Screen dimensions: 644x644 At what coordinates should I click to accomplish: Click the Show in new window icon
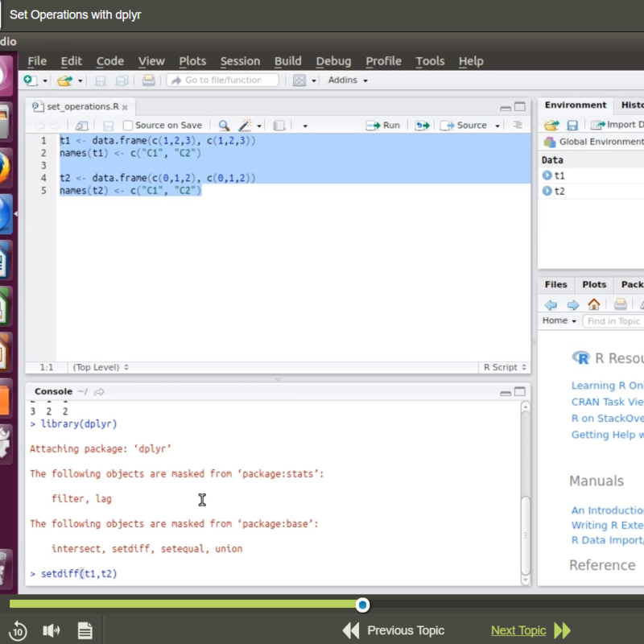pos(81,126)
